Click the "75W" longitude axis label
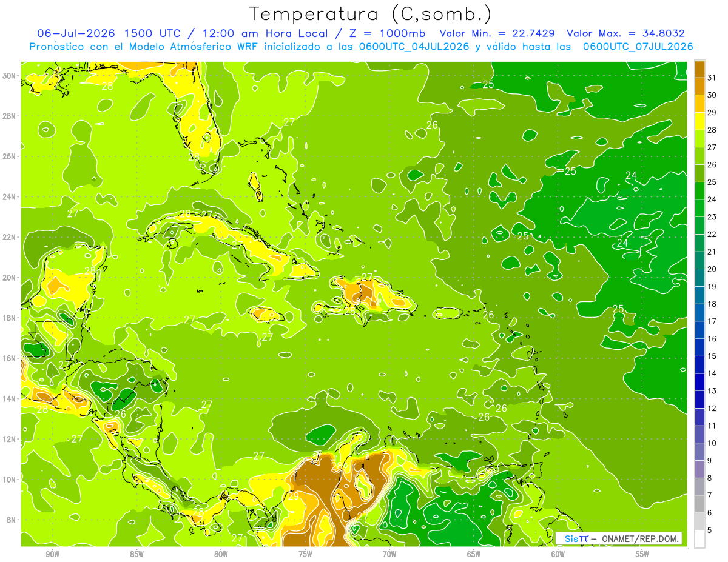Viewport: 728px width, 562px height. [x=305, y=554]
